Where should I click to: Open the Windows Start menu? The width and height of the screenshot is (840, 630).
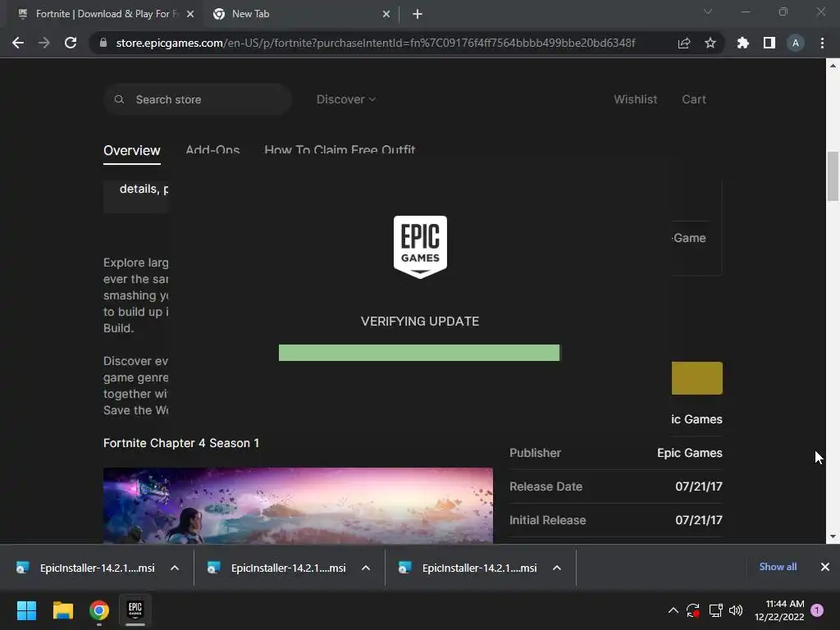click(x=26, y=610)
